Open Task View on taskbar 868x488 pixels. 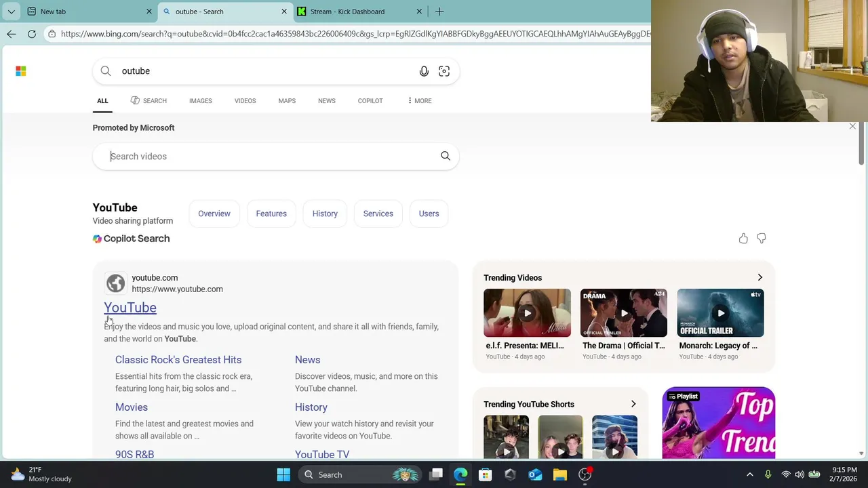436,475
